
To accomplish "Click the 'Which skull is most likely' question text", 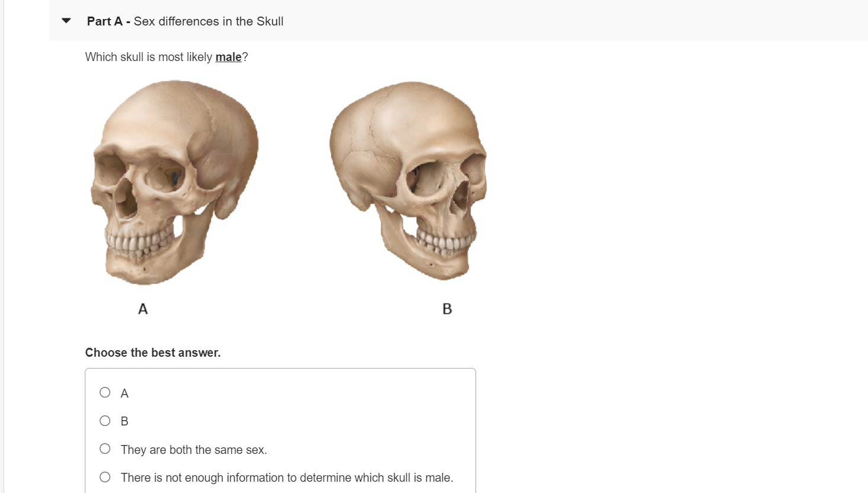I will pyautogui.click(x=149, y=57).
